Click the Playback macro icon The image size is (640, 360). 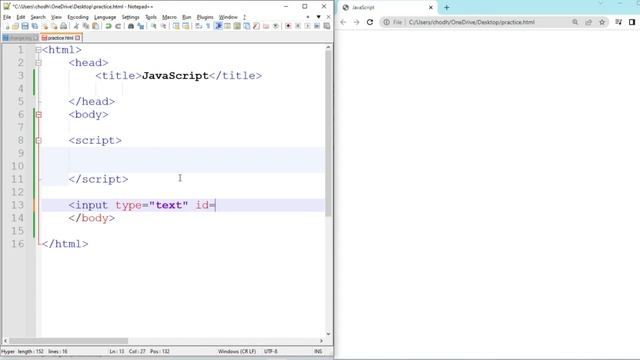[307, 26]
